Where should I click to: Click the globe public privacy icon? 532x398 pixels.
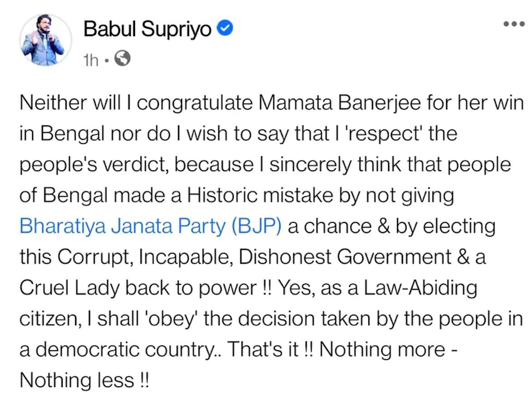coord(122,59)
